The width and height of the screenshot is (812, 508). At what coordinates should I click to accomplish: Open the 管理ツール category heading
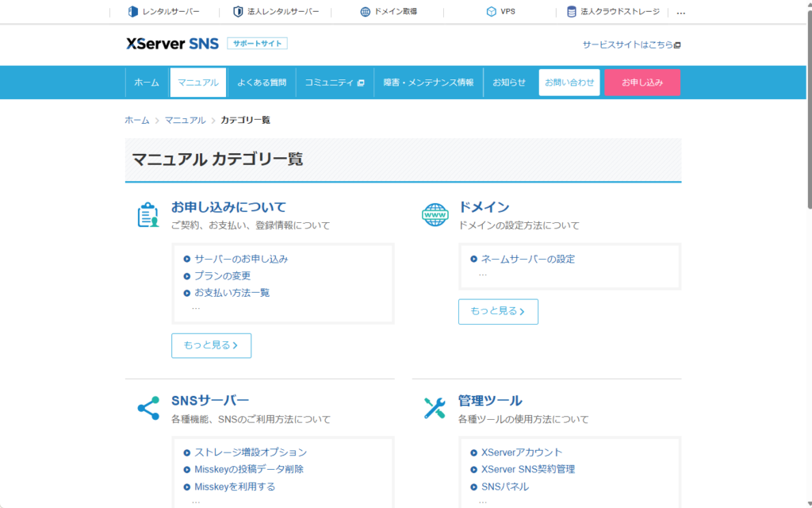coord(490,401)
